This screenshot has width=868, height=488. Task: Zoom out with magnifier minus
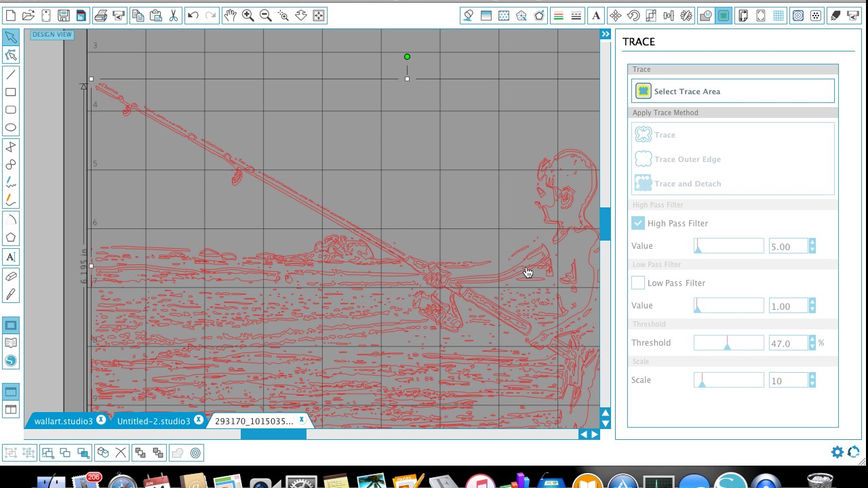click(x=266, y=15)
